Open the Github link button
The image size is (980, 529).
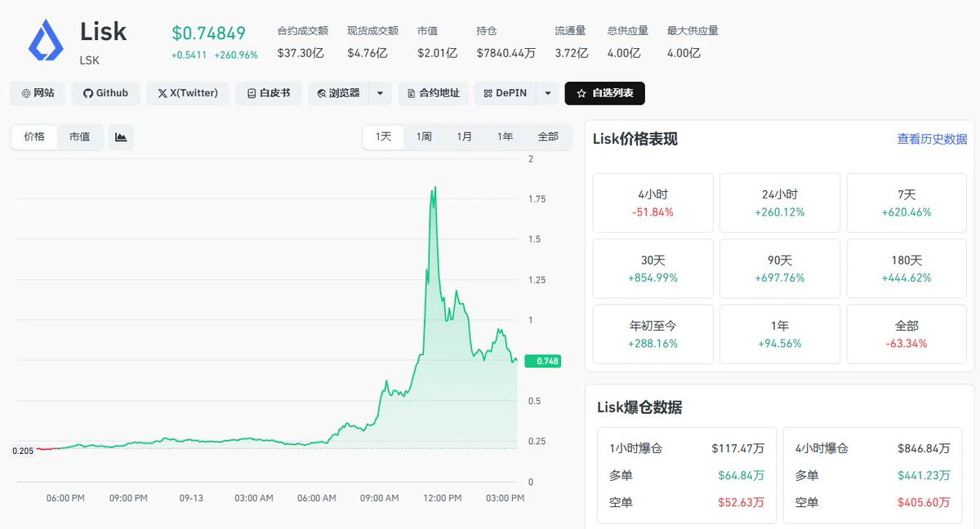pos(105,93)
